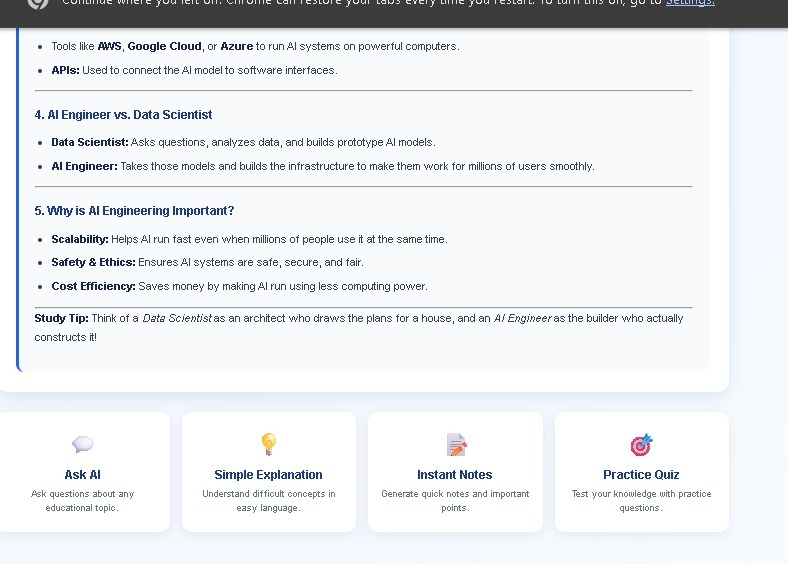Click the bold 'AI Engineer:' bullet label
The image size is (788, 564).
pos(84,166)
